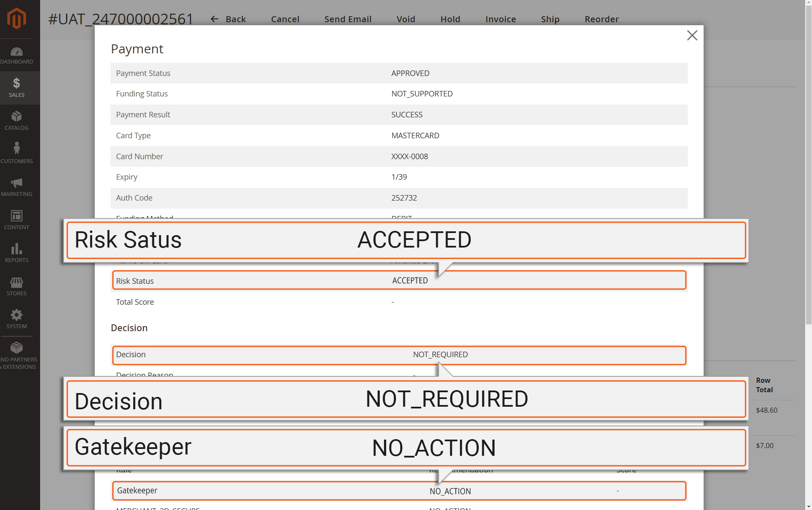The width and height of the screenshot is (812, 510).
Task: Click the Decision section heading
Action: click(129, 328)
